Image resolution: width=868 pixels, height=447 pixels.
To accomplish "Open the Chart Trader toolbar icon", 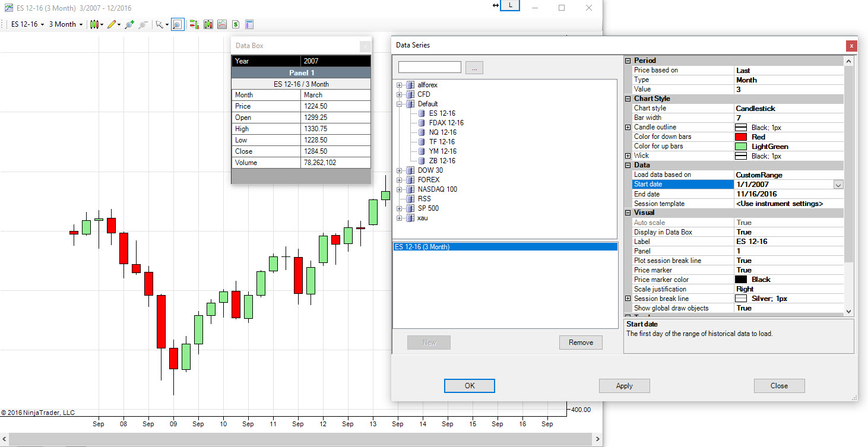I will (x=194, y=24).
